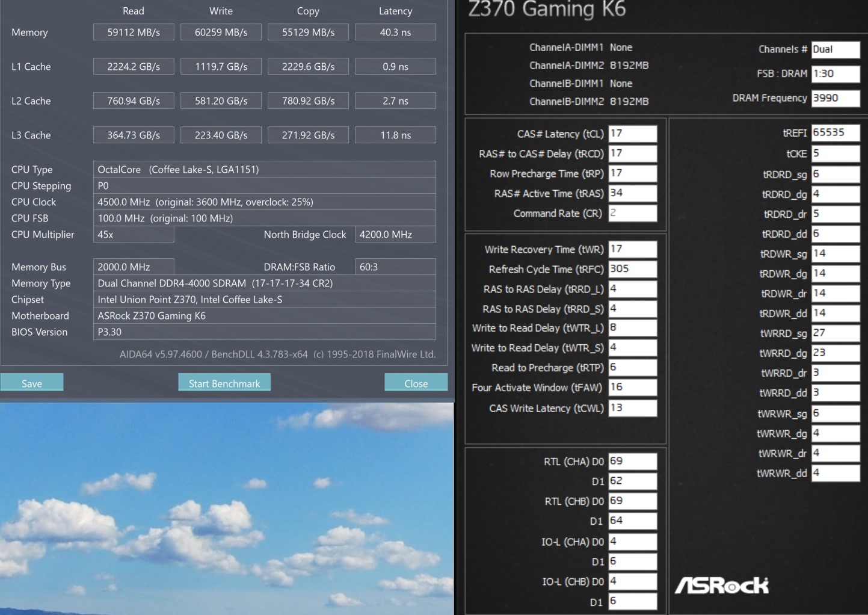Close the AIDA64 benchmark window

[416, 383]
